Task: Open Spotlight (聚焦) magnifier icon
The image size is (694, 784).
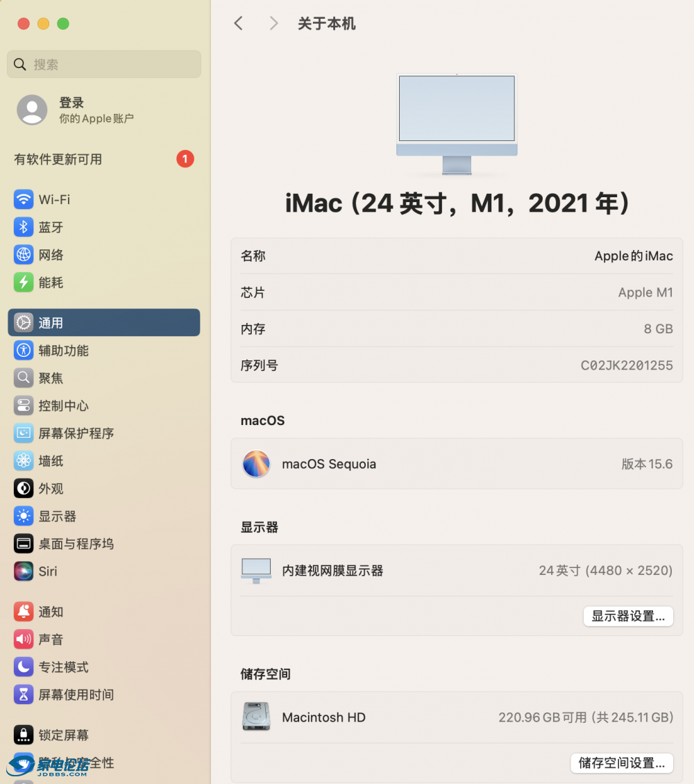Action: (24, 378)
